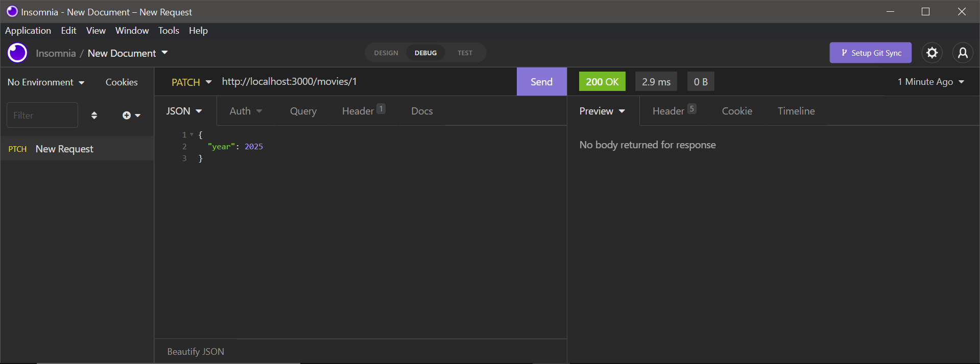Click the No body returned message
The width and height of the screenshot is (980, 364).
(x=648, y=145)
